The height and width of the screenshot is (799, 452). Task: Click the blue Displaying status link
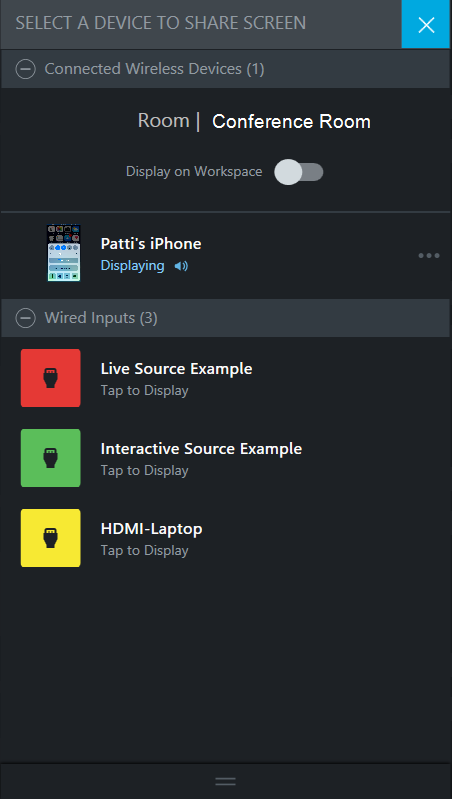tap(132, 265)
